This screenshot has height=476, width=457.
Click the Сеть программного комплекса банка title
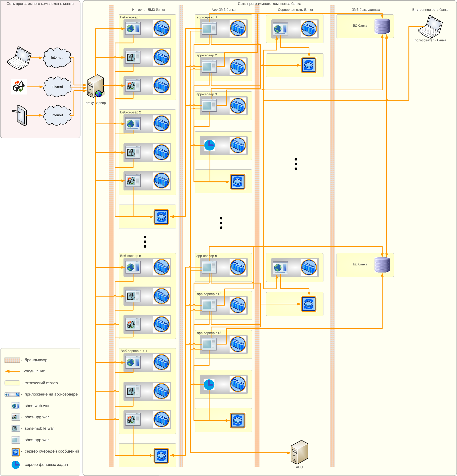(269, 4)
